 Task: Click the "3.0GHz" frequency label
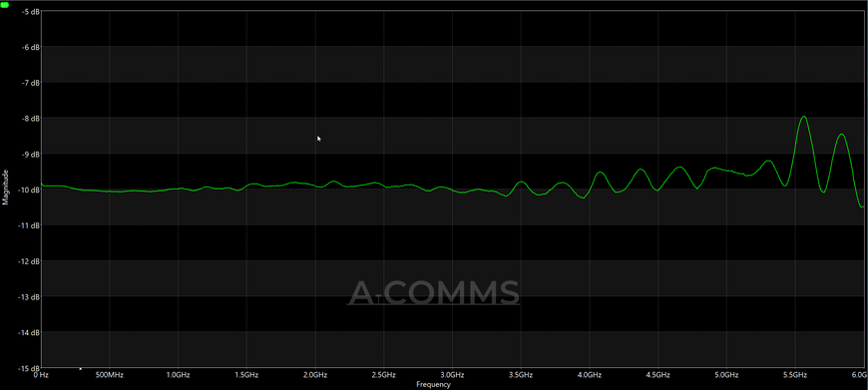(452, 375)
